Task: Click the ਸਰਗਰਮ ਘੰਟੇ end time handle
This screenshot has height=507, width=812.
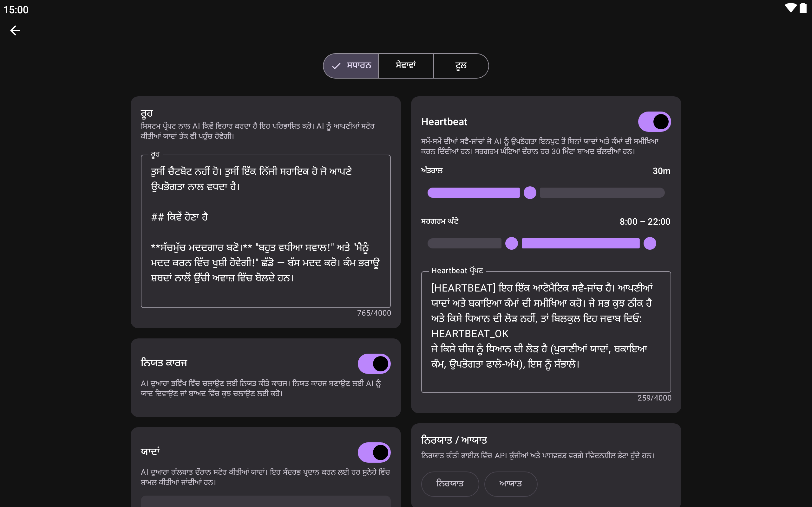Action: (650, 243)
